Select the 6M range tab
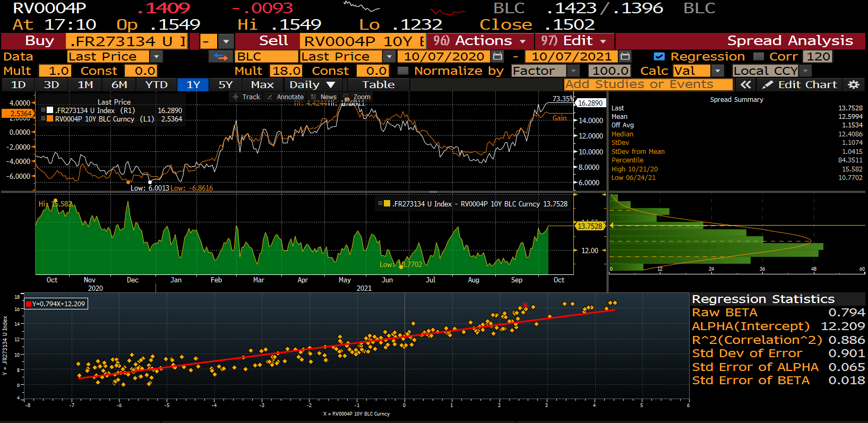Image resolution: width=868 pixels, height=423 pixels. 119,84
